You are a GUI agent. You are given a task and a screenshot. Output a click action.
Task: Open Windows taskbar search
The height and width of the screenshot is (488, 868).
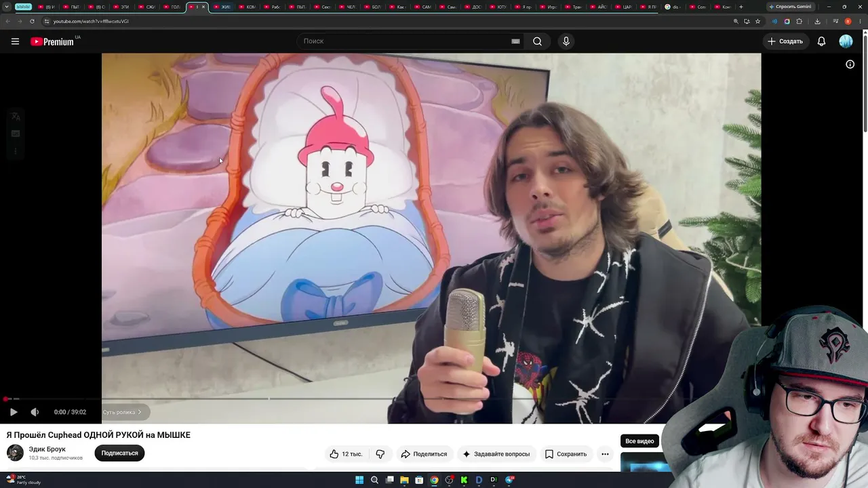(x=374, y=481)
